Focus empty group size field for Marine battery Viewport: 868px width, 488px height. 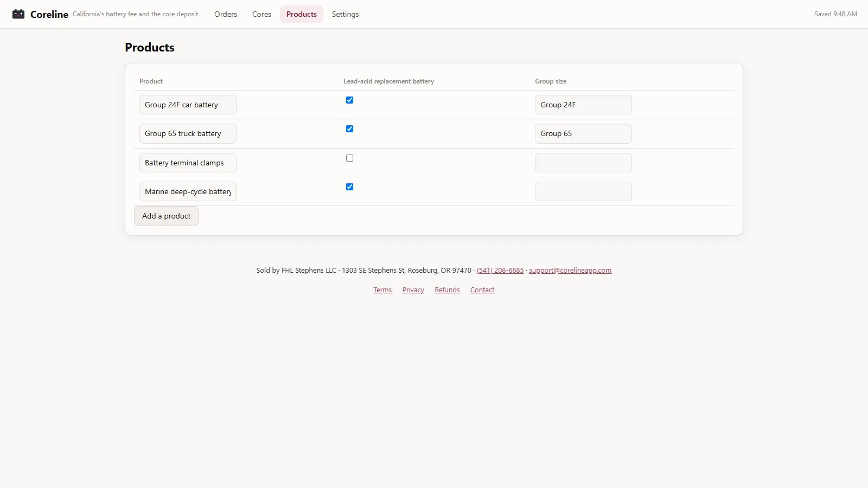[x=583, y=191]
